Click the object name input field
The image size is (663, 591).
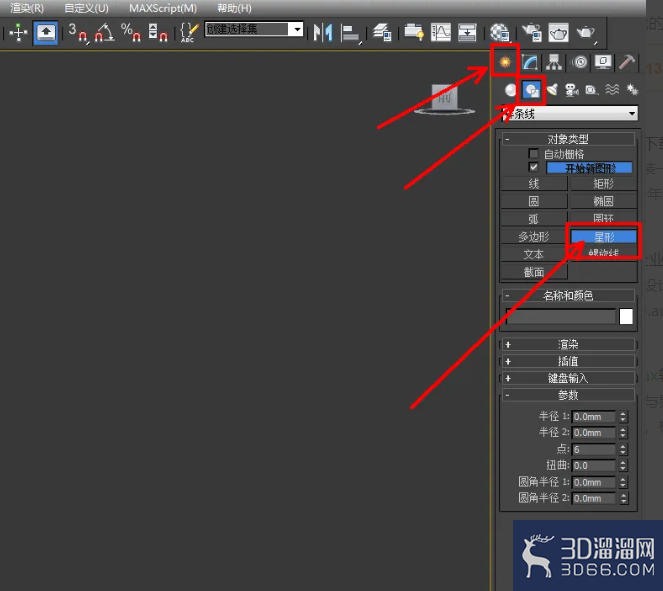point(561,317)
